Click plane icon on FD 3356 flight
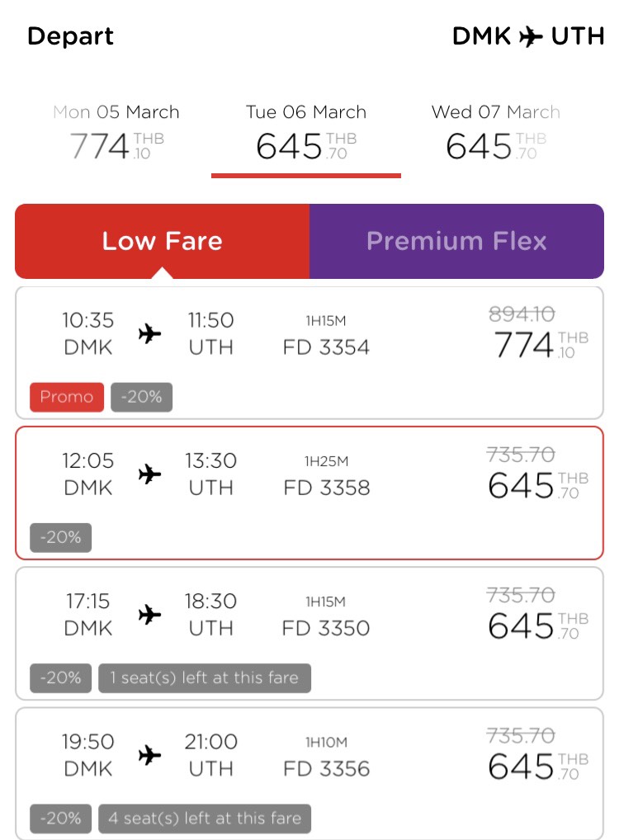The width and height of the screenshot is (619, 840). pyautogui.click(x=149, y=755)
